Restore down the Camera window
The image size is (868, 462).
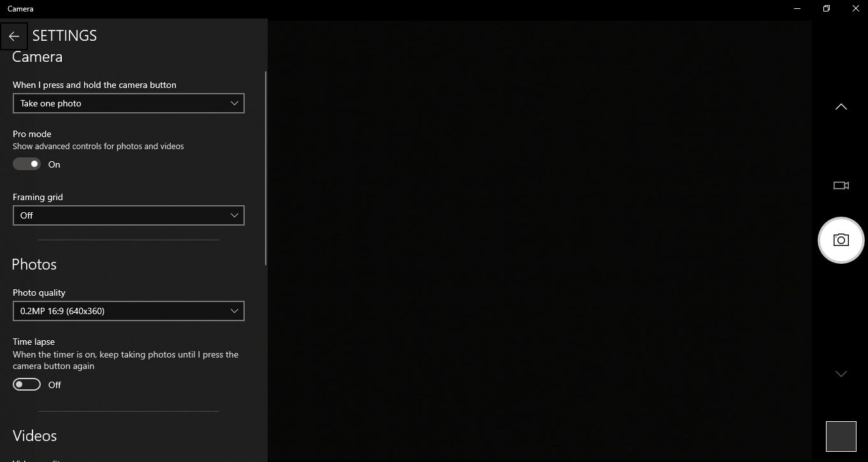click(826, 9)
